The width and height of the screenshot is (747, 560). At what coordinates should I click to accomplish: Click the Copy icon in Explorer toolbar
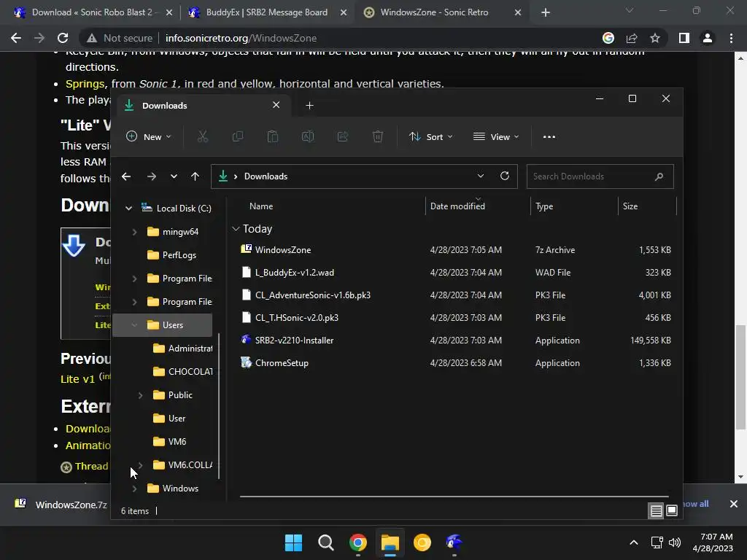pos(237,136)
